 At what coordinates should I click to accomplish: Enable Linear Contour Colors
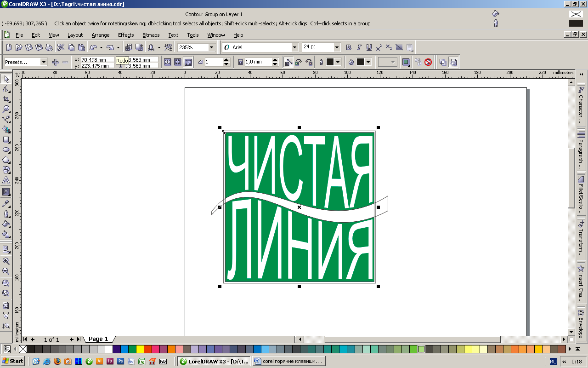[x=288, y=62]
